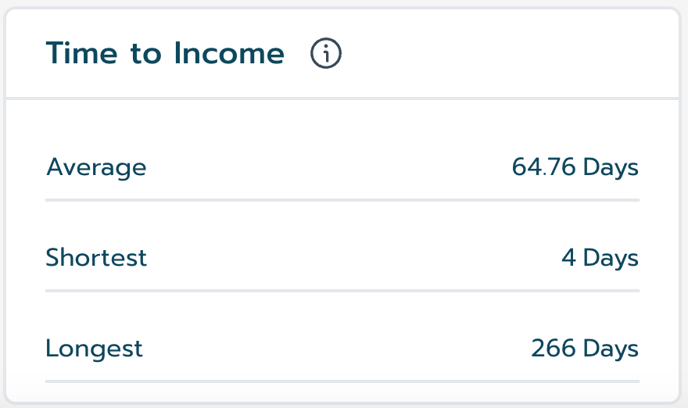Screen dimensions: 688x408
Task: Select the Shortest row label
Action: click(96, 258)
